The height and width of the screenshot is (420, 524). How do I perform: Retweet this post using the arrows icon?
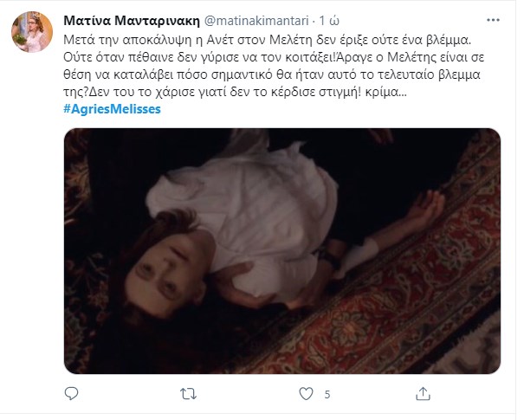click(x=188, y=394)
